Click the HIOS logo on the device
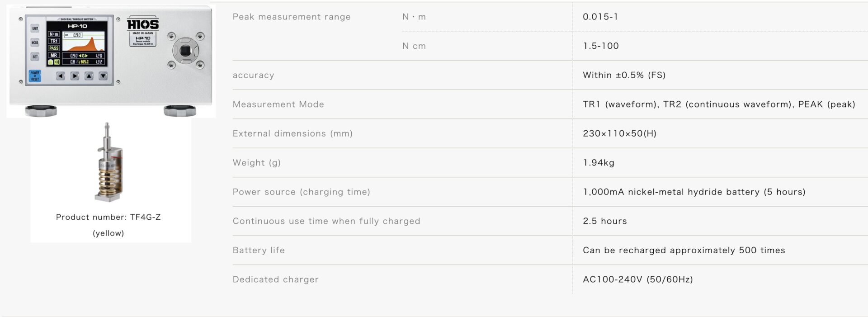This screenshot has height=317, width=868. pos(143,24)
